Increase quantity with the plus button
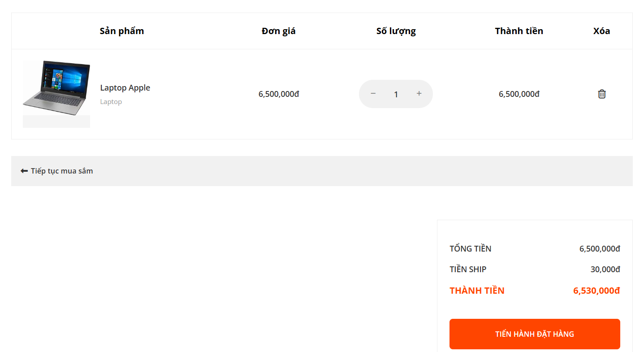The width and height of the screenshot is (644, 352). coord(419,94)
